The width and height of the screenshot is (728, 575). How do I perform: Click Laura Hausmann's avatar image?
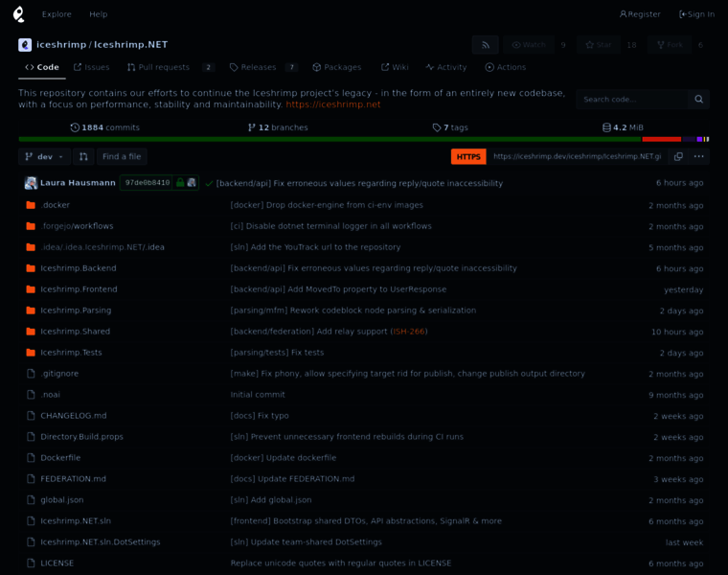(31, 183)
